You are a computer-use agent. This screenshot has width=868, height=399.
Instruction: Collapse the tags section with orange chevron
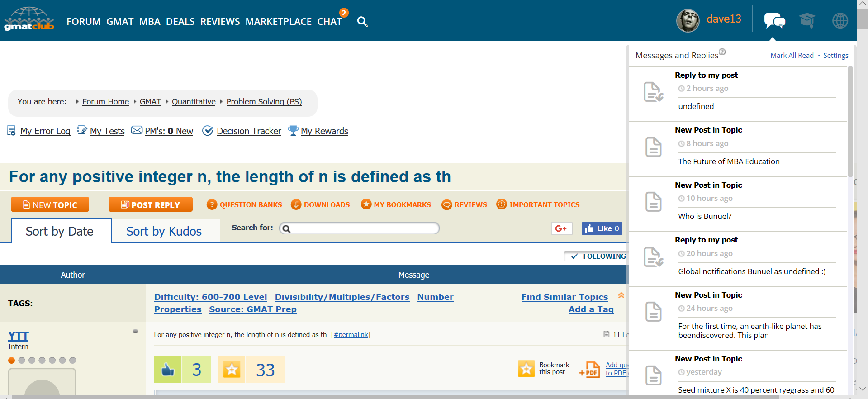coord(621,295)
